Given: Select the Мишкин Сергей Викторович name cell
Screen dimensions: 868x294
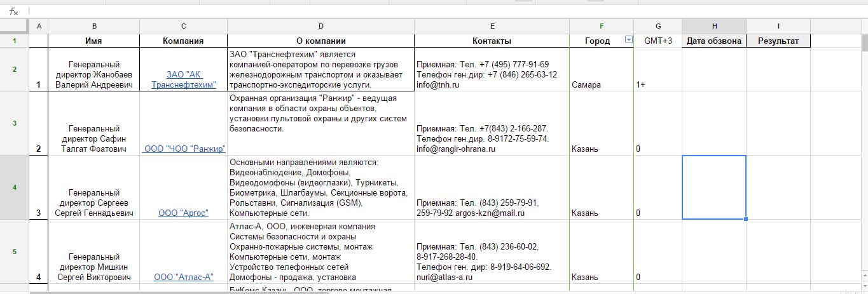Looking at the screenshot, I should pyautogui.click(x=94, y=251).
